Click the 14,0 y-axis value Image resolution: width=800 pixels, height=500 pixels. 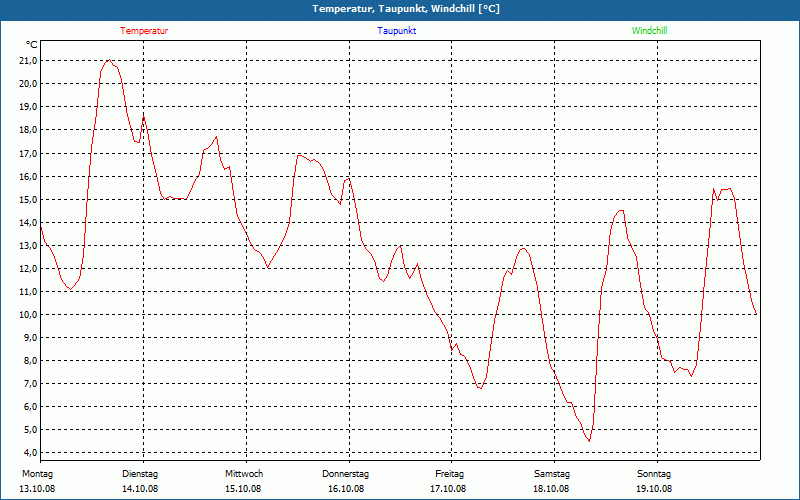click(x=29, y=222)
